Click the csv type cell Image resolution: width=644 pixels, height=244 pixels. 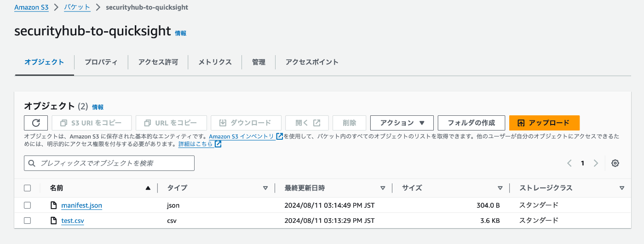(172, 221)
